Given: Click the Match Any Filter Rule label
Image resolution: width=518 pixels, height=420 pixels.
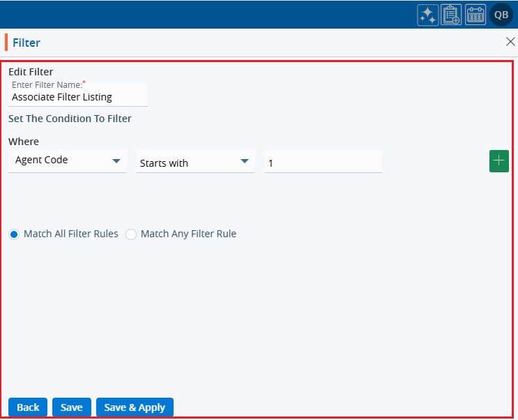Looking at the screenshot, I should click(x=188, y=234).
